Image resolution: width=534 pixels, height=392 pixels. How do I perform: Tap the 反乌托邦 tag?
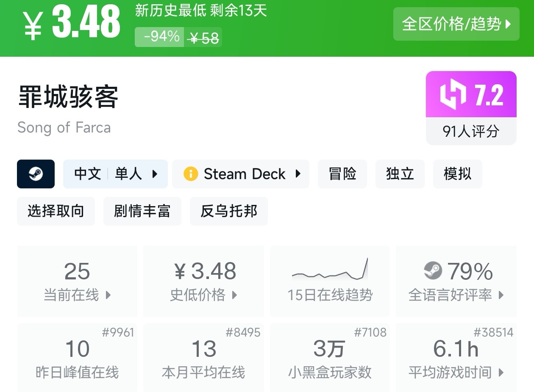pos(228,211)
